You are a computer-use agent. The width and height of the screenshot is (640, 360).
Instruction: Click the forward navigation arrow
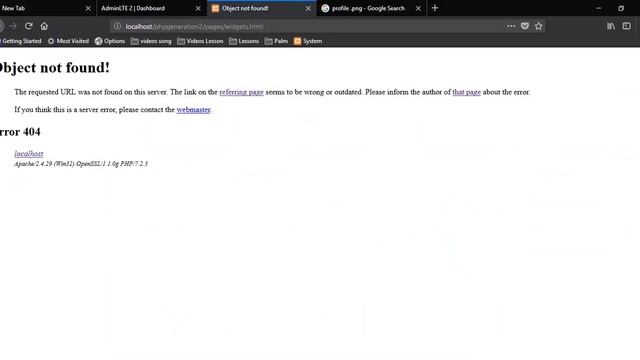point(13,26)
